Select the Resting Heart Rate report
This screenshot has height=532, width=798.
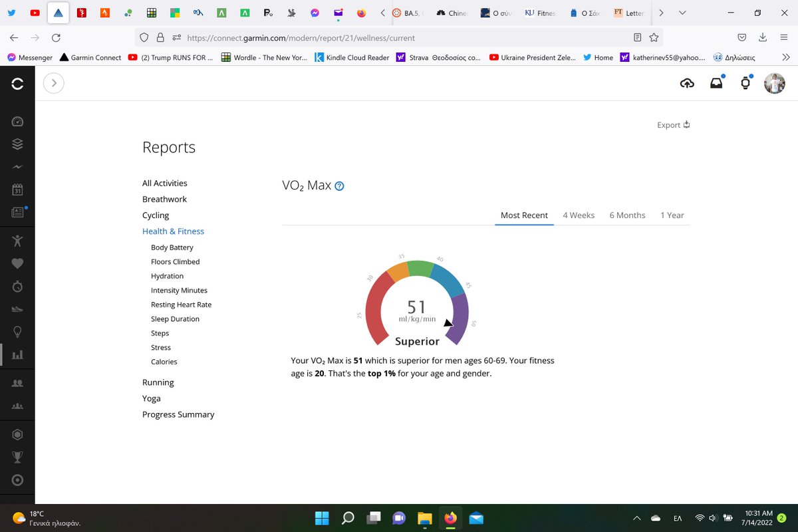point(181,305)
